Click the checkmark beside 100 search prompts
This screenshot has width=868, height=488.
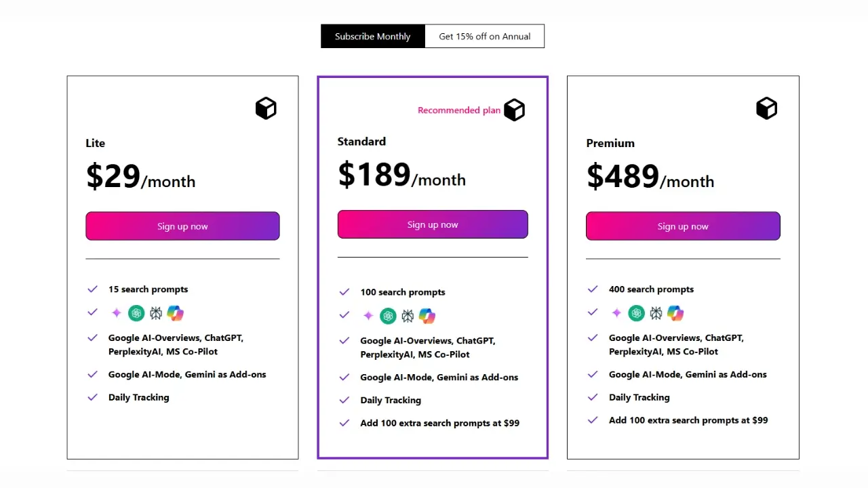click(x=344, y=292)
